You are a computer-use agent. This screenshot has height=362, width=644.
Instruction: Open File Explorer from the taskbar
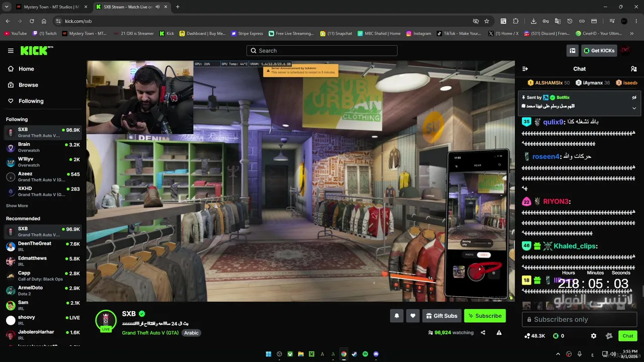(301, 354)
